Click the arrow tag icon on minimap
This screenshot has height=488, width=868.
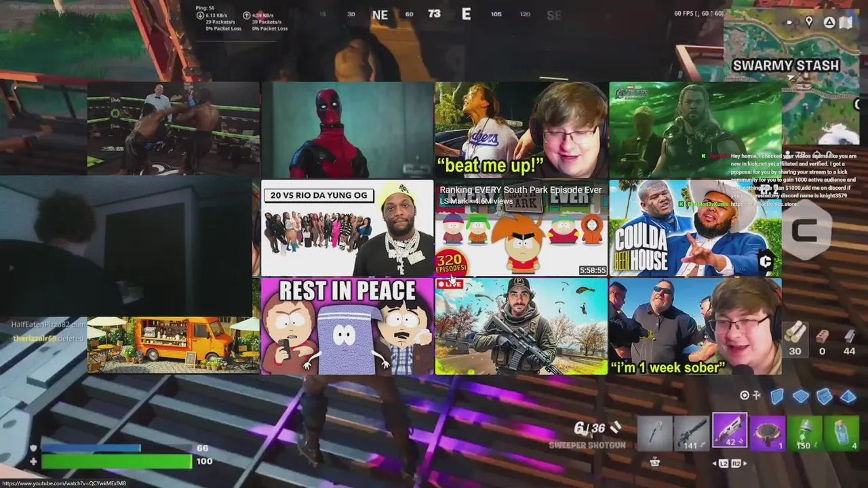789,22
